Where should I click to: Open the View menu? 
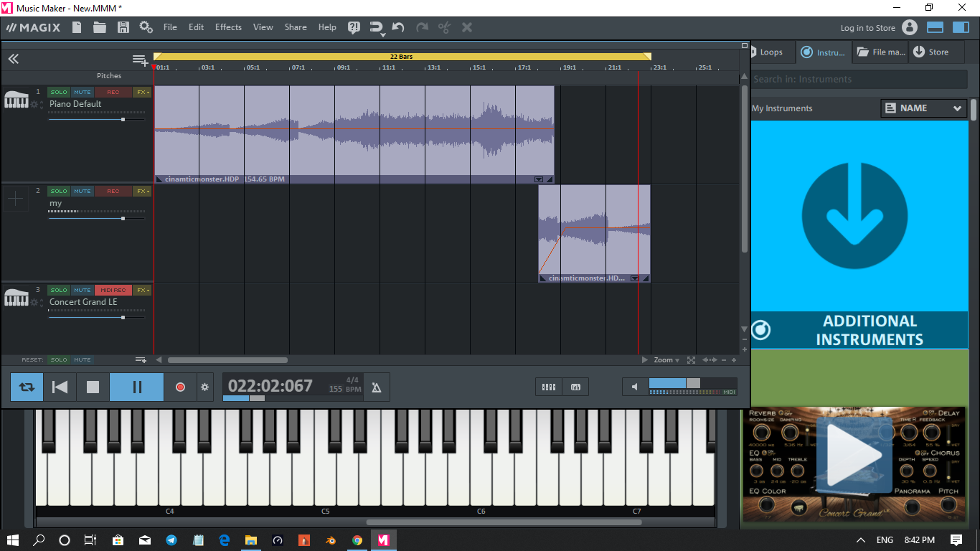(263, 27)
